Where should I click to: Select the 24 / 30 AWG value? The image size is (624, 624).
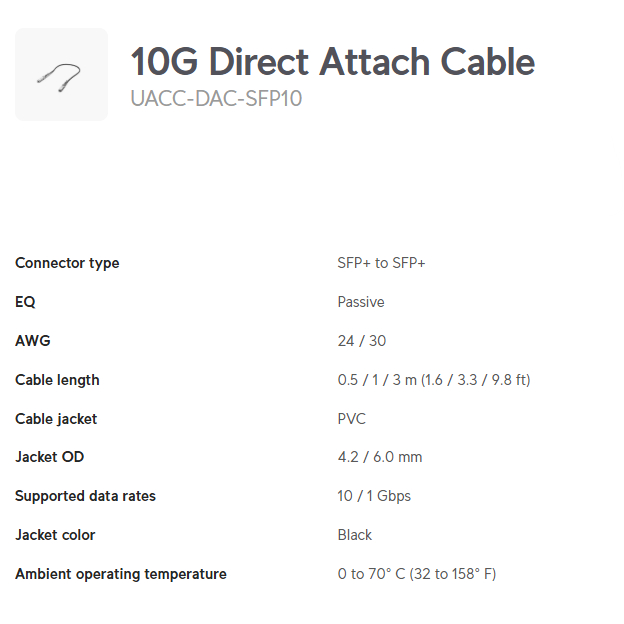(361, 341)
